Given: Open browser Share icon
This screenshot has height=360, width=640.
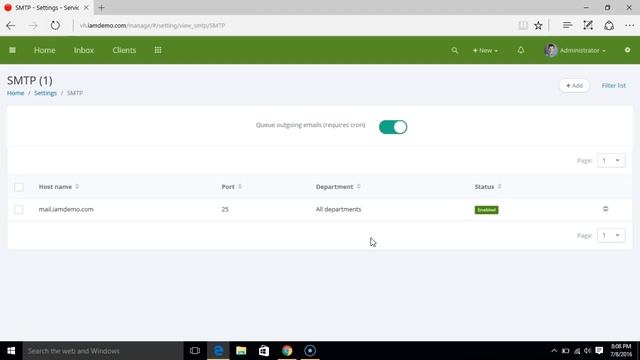Looking at the screenshot, I should point(609,25).
